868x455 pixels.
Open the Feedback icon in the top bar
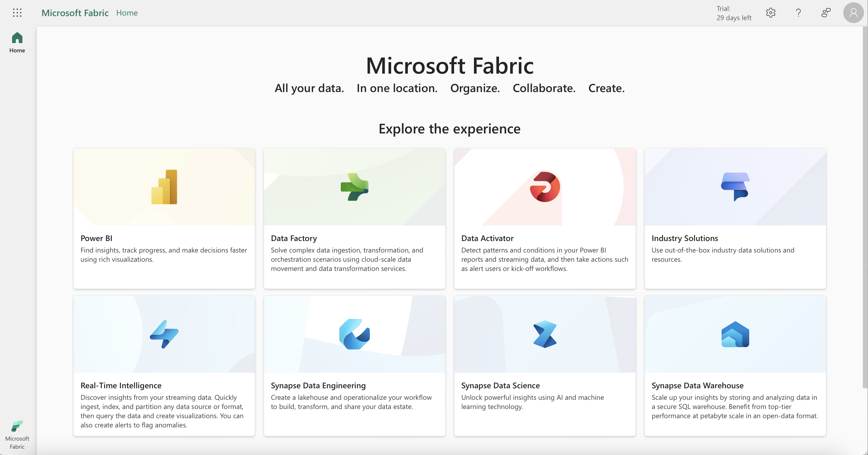pyautogui.click(x=825, y=13)
